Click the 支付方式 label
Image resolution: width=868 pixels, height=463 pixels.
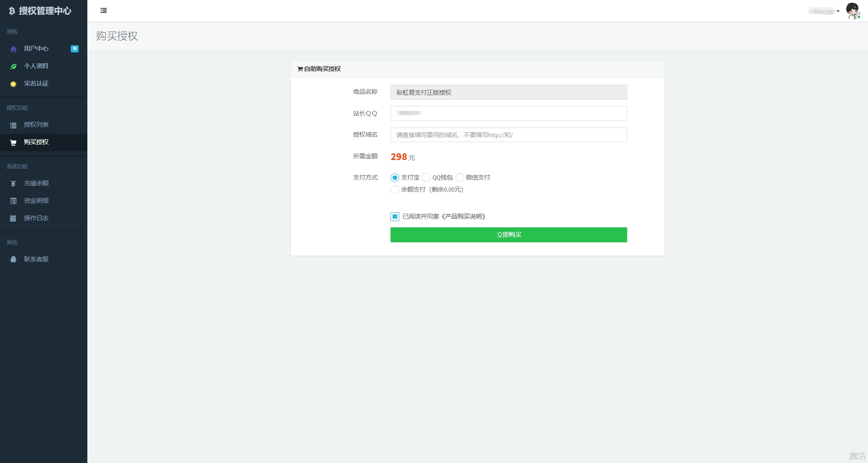point(365,177)
